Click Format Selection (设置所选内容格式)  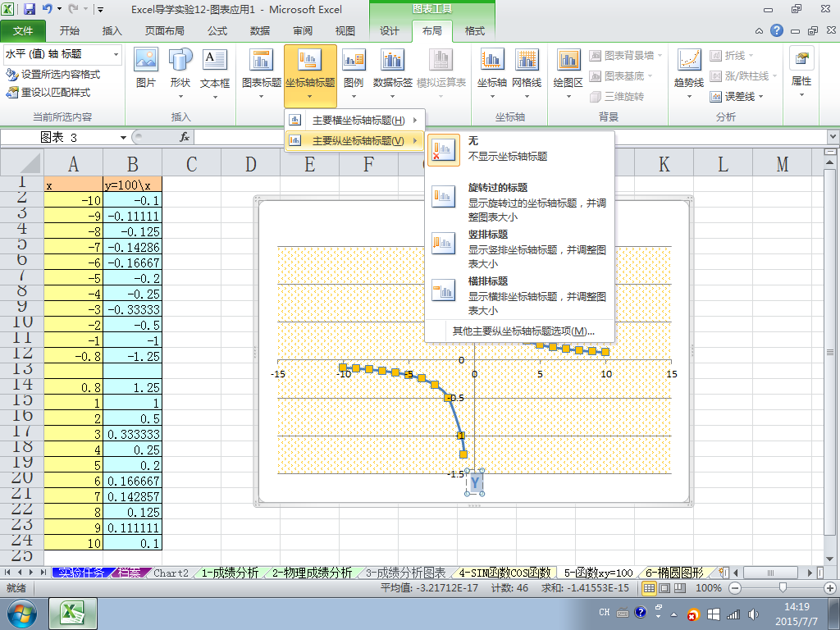click(x=53, y=75)
